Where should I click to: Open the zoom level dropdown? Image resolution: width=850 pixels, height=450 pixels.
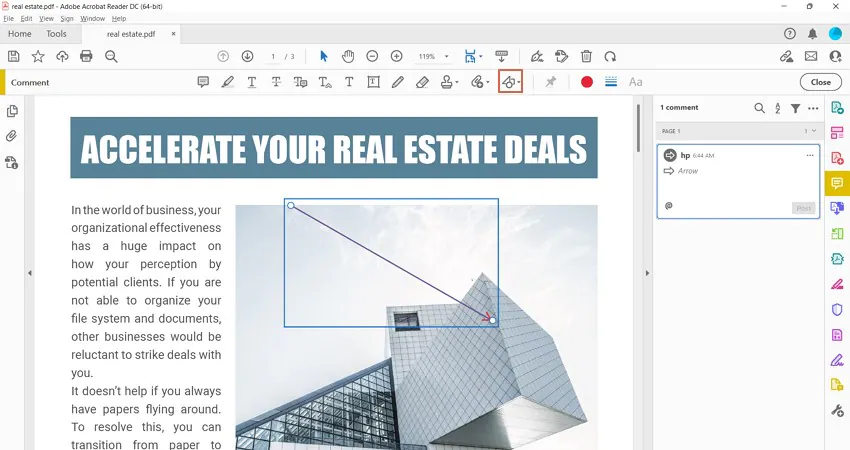coord(447,56)
